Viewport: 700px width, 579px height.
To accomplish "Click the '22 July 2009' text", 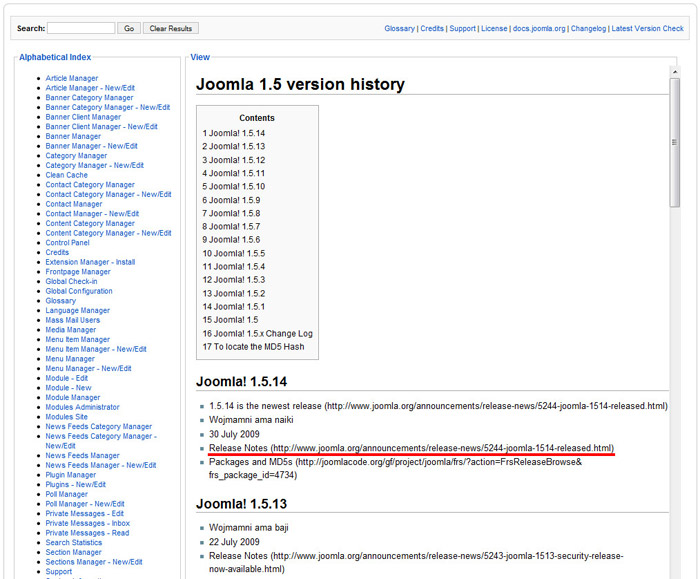I will click(234, 542).
